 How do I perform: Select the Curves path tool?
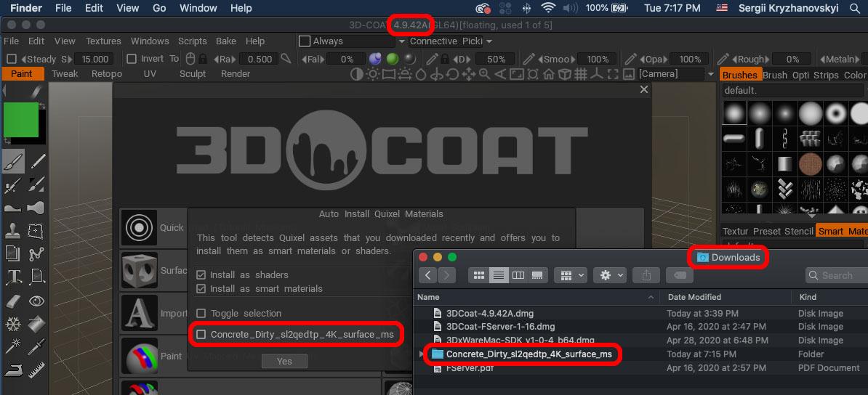click(x=37, y=254)
